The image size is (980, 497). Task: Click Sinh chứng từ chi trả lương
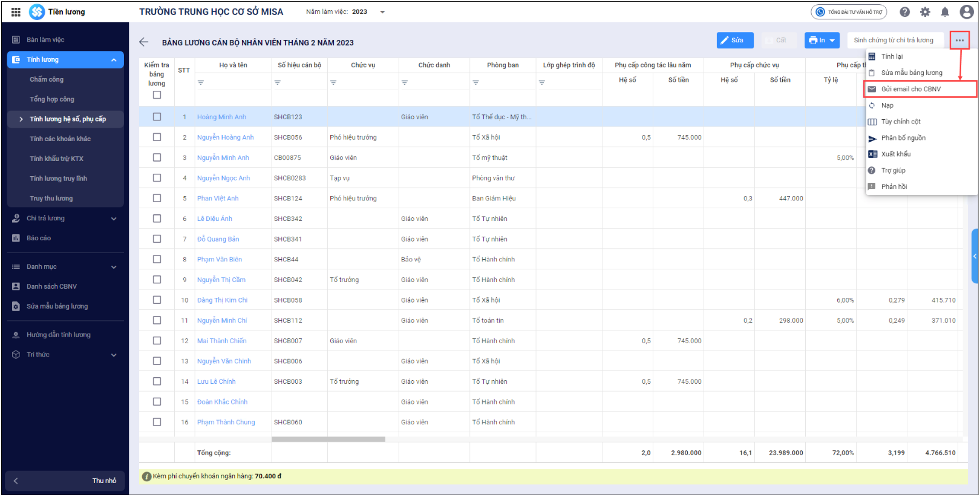pyautogui.click(x=895, y=40)
